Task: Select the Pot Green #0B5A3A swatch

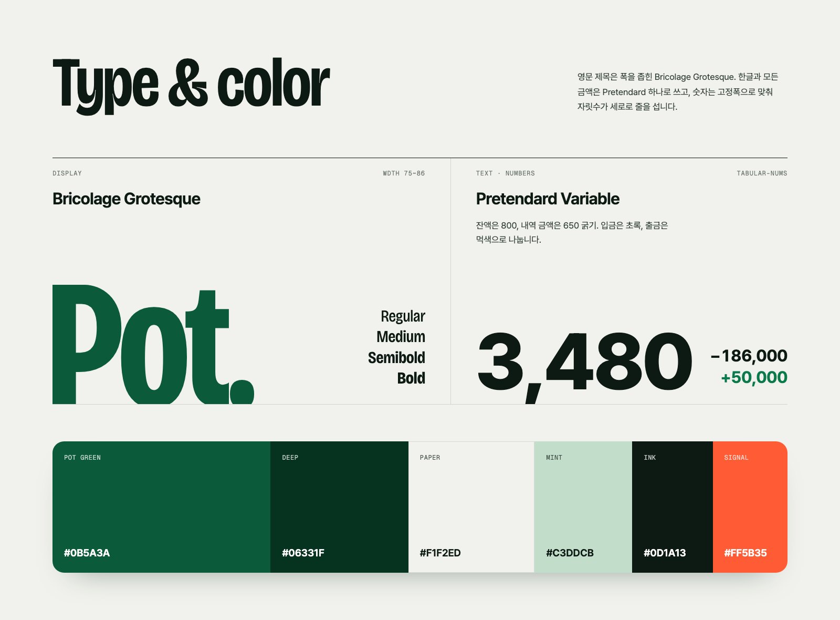Action: [161, 507]
